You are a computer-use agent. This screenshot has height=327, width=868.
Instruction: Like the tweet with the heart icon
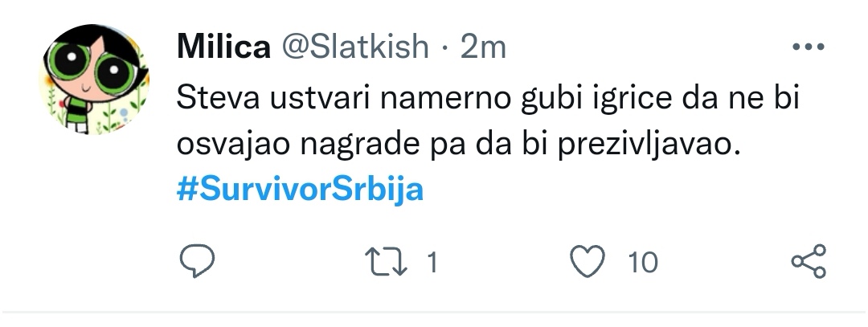point(588,261)
